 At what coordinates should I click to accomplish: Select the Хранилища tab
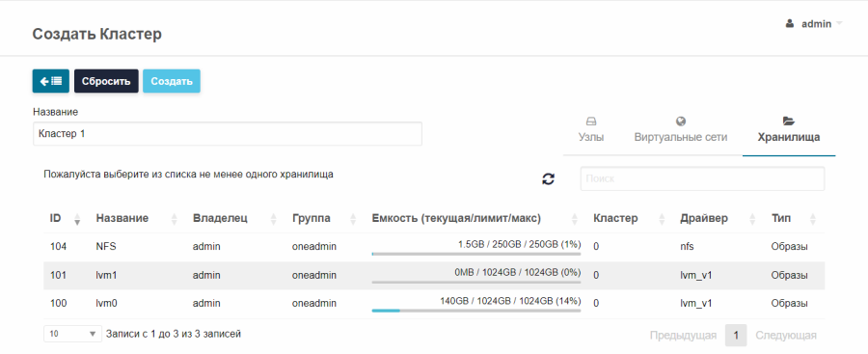click(789, 129)
